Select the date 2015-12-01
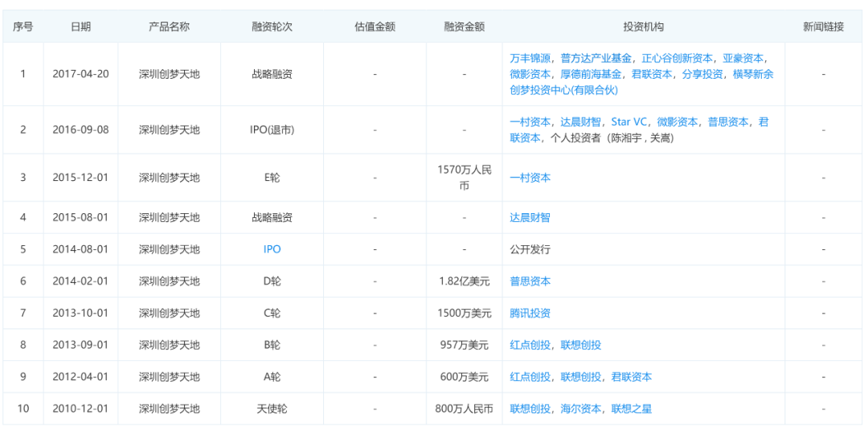 pyautogui.click(x=81, y=178)
